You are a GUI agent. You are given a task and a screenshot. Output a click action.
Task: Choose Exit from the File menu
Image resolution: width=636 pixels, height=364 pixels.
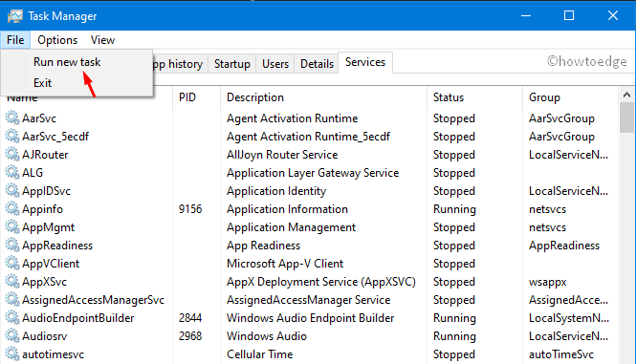[x=43, y=83]
